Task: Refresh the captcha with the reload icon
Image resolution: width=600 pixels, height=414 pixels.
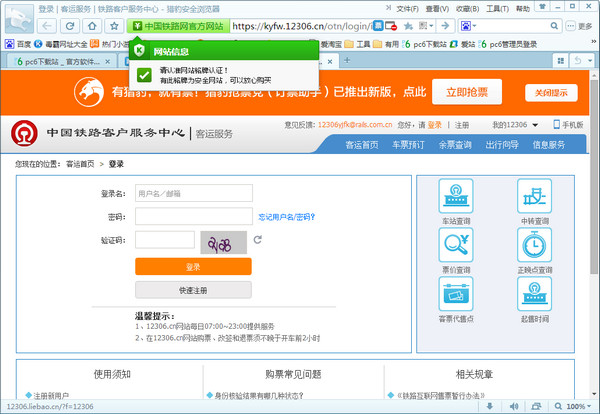Action: 258,240
